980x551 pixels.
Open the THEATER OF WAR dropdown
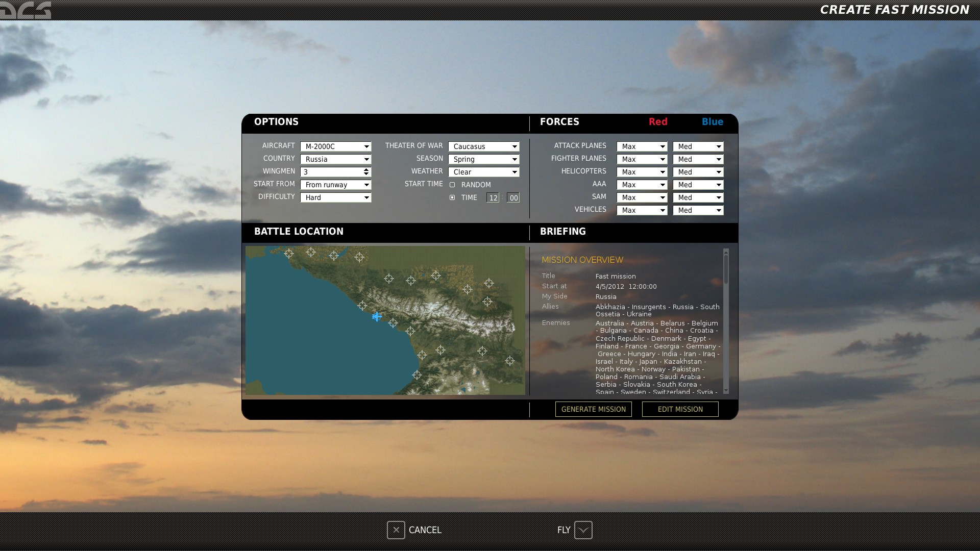click(x=484, y=146)
